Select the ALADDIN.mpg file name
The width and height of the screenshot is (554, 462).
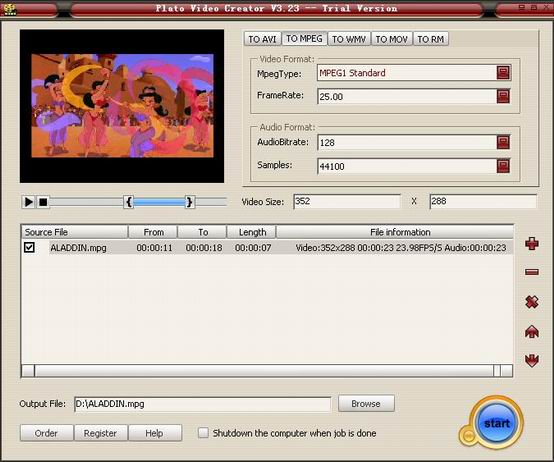[78, 248]
